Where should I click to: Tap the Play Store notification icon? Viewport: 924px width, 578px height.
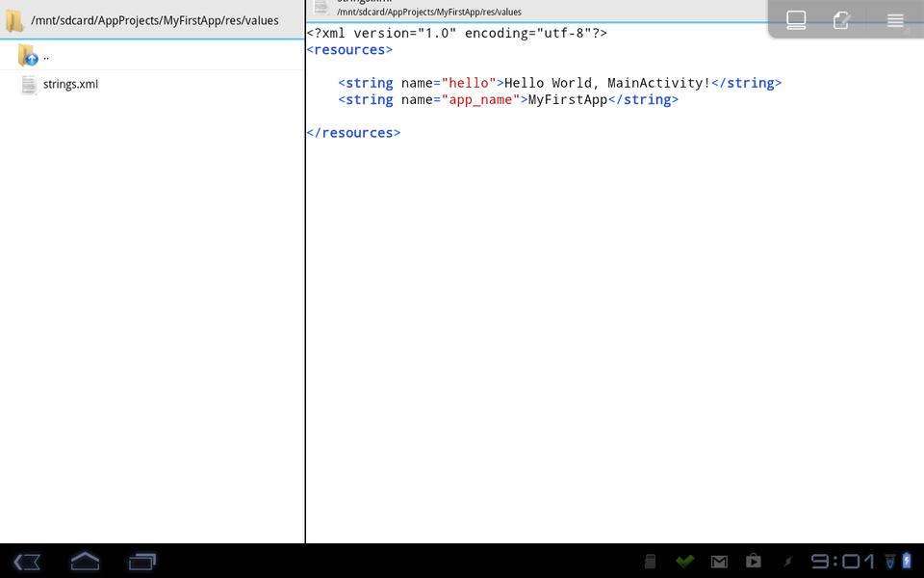(754, 561)
